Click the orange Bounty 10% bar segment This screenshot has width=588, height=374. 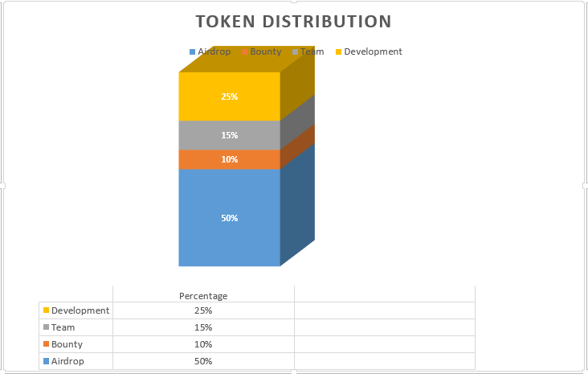click(230, 159)
